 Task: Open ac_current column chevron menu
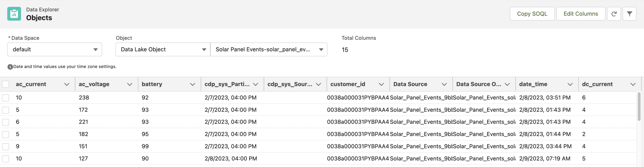point(67,84)
